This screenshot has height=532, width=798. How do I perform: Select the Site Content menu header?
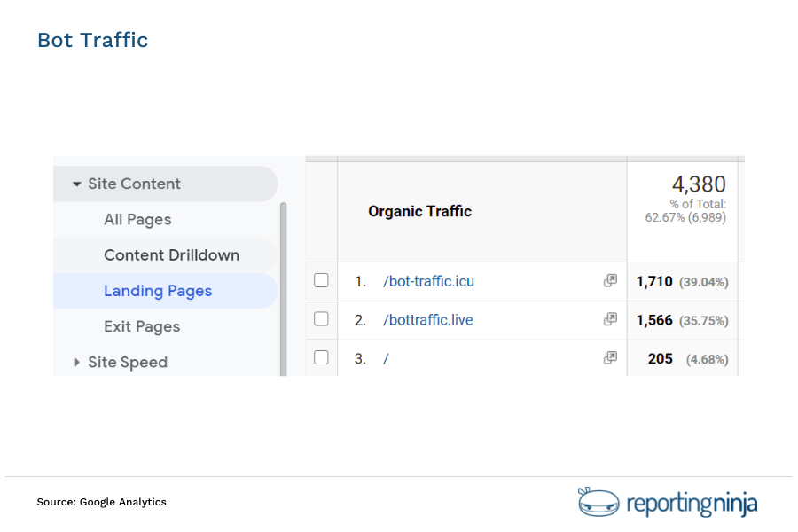135,184
